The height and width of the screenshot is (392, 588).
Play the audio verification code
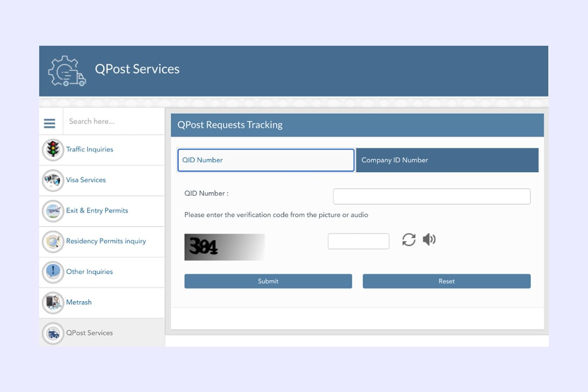point(429,239)
